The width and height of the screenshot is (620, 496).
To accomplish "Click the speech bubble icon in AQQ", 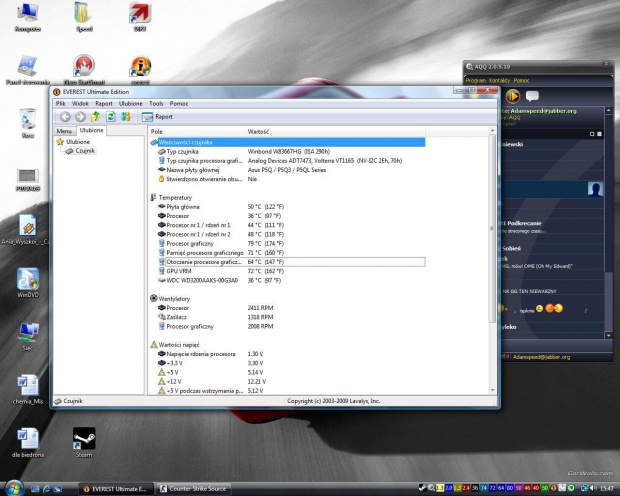I will pyautogui.click(x=532, y=96).
